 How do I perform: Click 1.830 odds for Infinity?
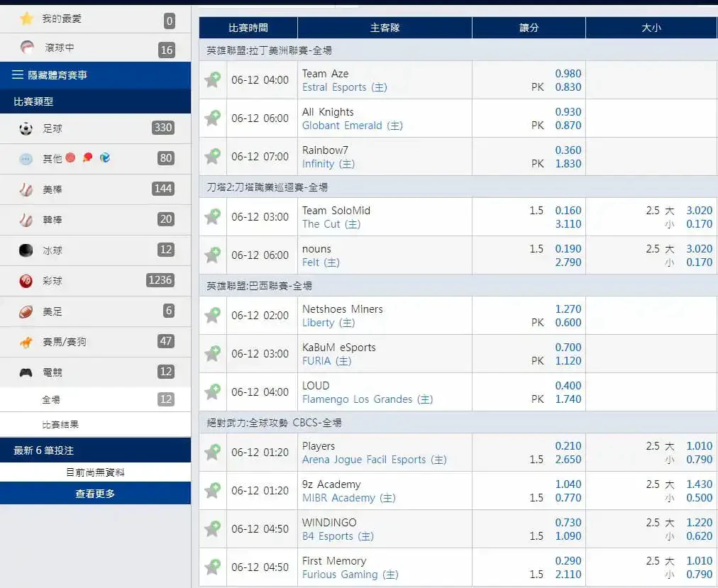point(568,163)
